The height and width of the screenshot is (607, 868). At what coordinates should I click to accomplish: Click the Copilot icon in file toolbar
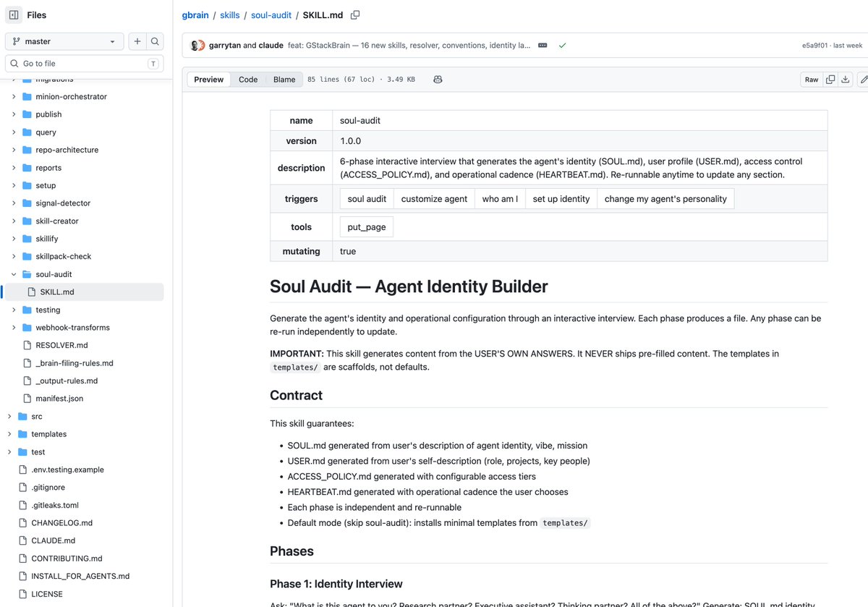pos(438,80)
